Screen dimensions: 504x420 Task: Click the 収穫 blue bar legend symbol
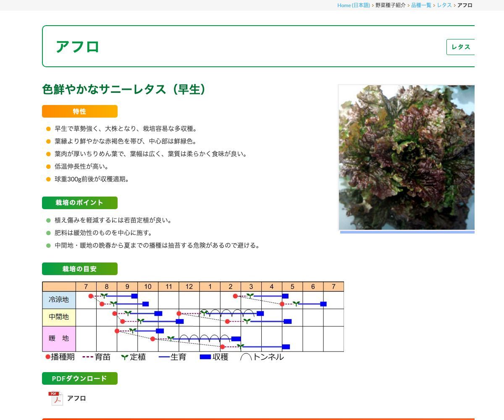(x=205, y=357)
